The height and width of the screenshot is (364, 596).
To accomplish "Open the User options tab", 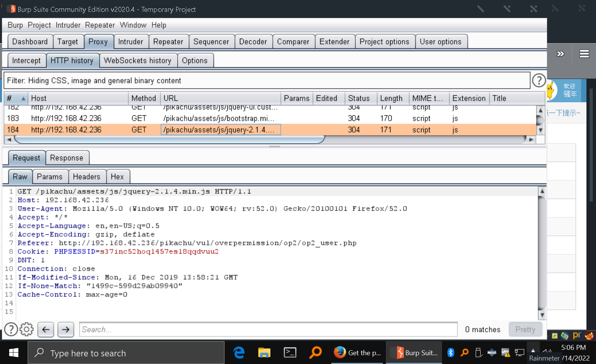I will coord(441,42).
